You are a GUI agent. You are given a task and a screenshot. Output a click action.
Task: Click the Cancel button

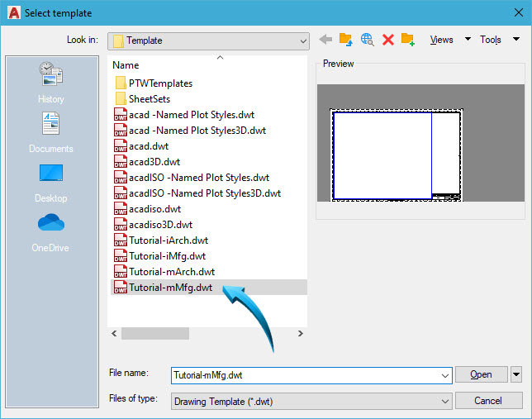[x=488, y=401]
